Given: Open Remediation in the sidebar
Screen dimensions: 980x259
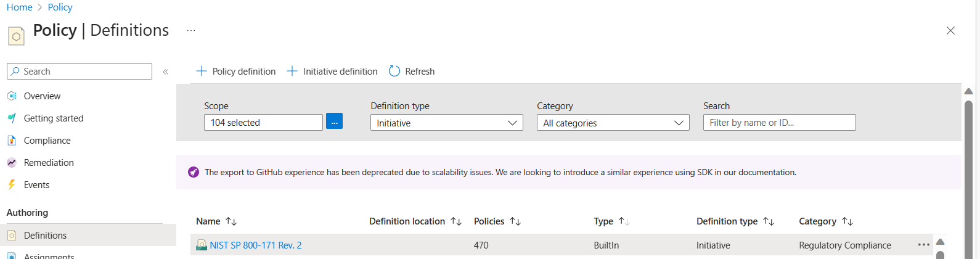Looking at the screenshot, I should 49,163.
